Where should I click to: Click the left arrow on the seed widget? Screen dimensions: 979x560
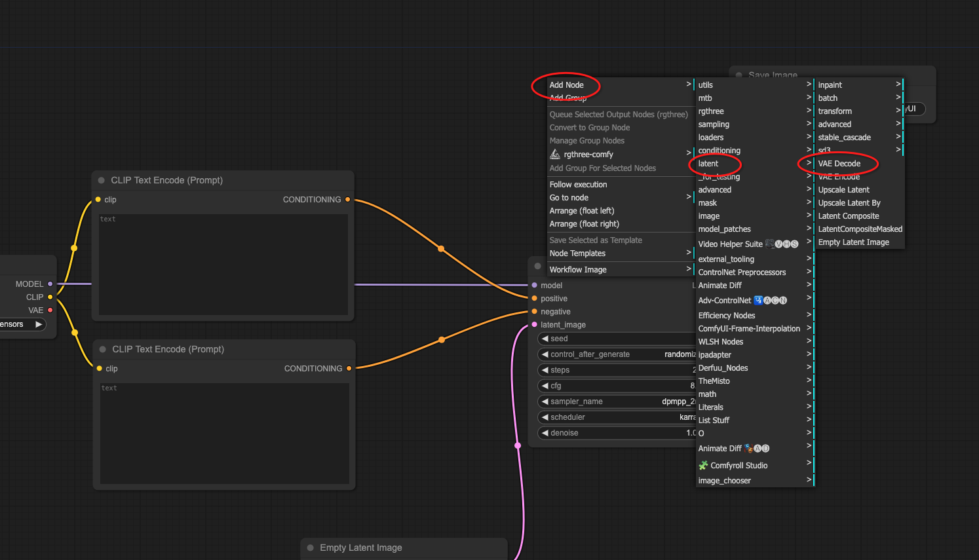(545, 339)
